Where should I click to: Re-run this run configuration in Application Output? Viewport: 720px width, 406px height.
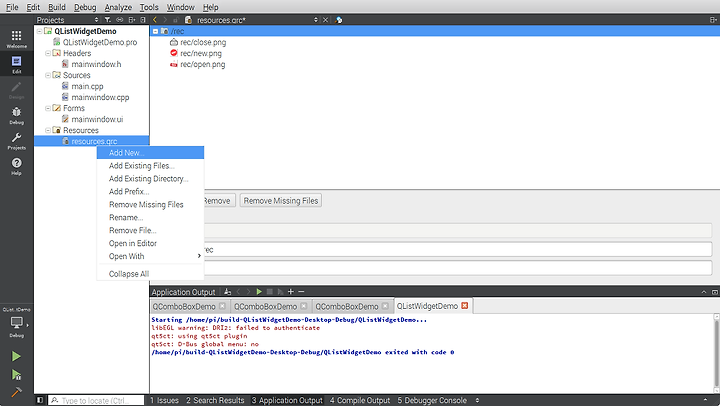click(x=259, y=292)
